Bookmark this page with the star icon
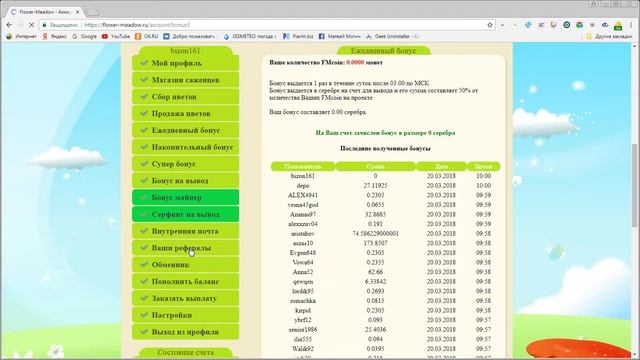The width and height of the screenshot is (640, 360). [x=490, y=25]
